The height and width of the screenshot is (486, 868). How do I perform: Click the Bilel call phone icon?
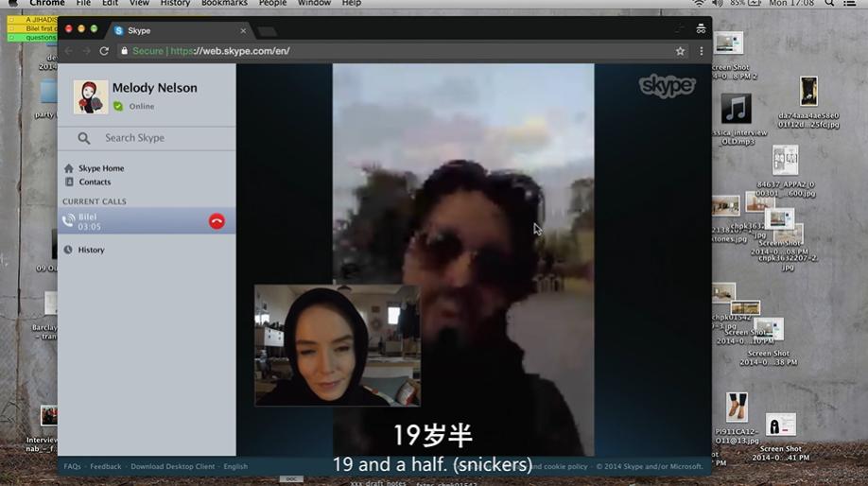point(68,221)
